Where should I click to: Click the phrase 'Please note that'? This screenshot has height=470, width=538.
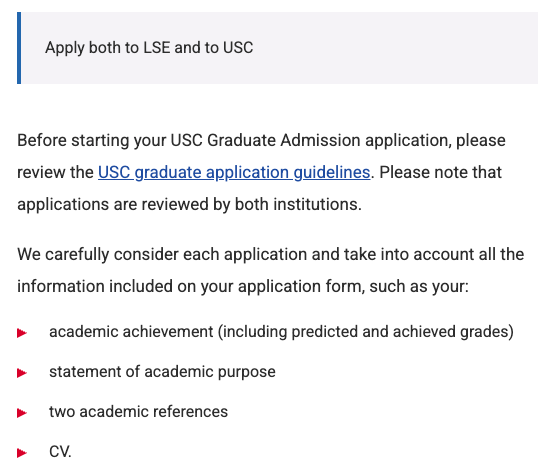(441, 173)
